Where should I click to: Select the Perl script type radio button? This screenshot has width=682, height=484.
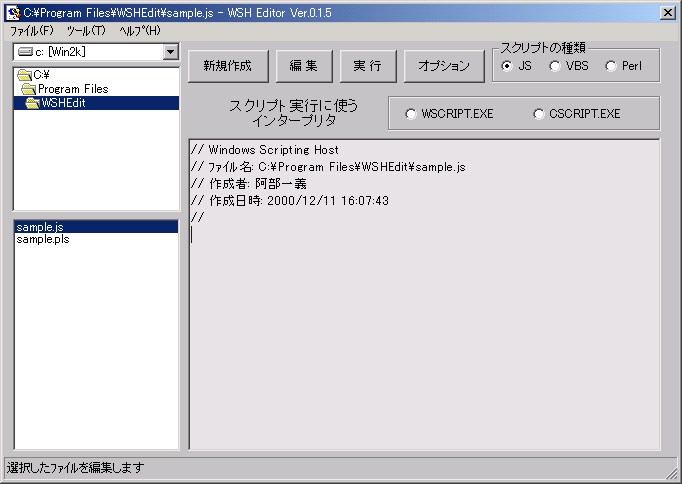coord(611,66)
